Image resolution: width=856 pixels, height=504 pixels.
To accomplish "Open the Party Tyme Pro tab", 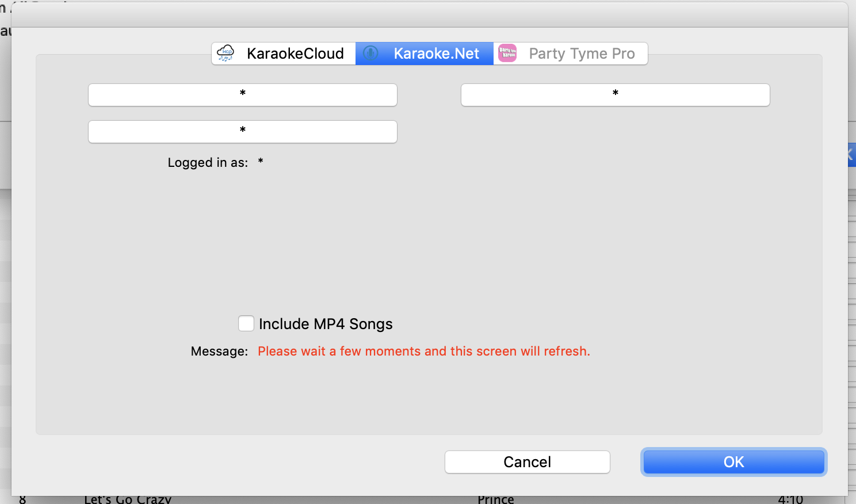I will pyautogui.click(x=581, y=54).
